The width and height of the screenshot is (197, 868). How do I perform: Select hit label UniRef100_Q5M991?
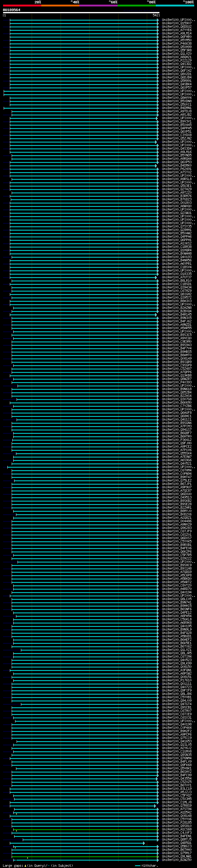tap(177, 81)
